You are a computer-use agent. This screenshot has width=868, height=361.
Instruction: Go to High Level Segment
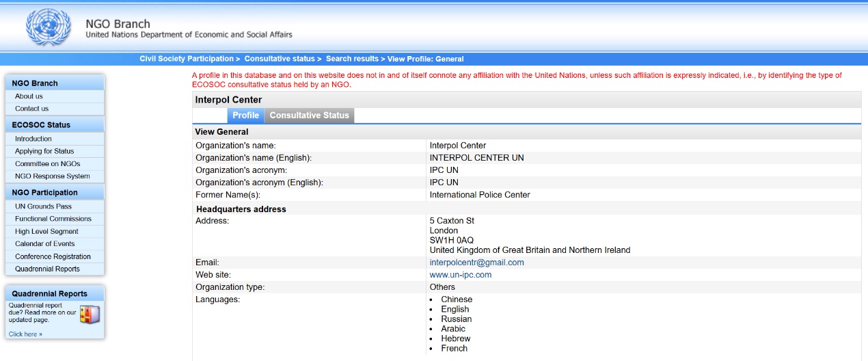(x=46, y=232)
